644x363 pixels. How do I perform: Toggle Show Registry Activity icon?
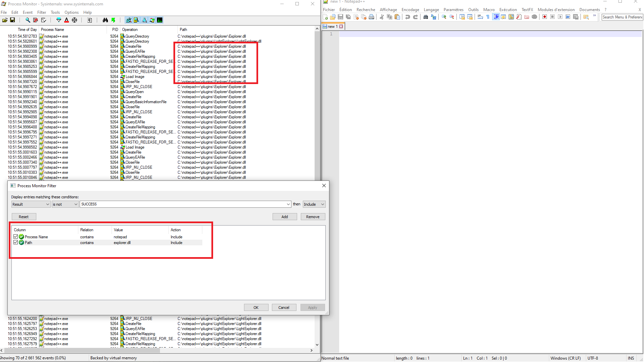pos(129,20)
